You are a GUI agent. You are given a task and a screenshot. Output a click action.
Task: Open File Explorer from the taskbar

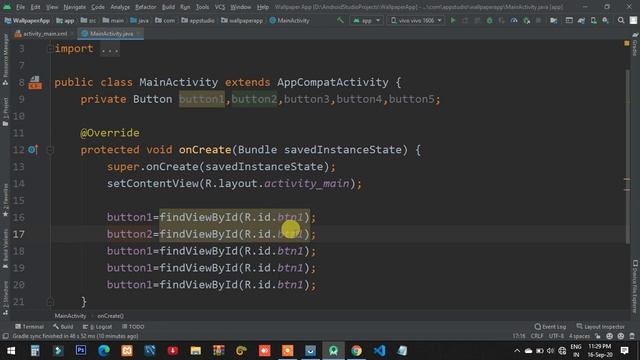tap(196, 350)
